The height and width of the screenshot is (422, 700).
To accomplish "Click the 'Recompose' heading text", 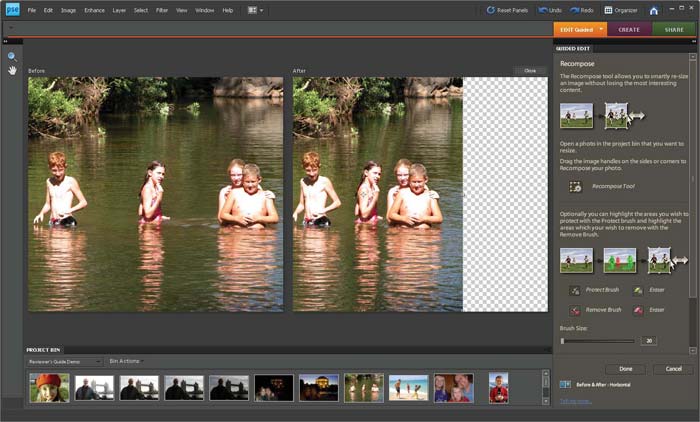I will click(577, 64).
